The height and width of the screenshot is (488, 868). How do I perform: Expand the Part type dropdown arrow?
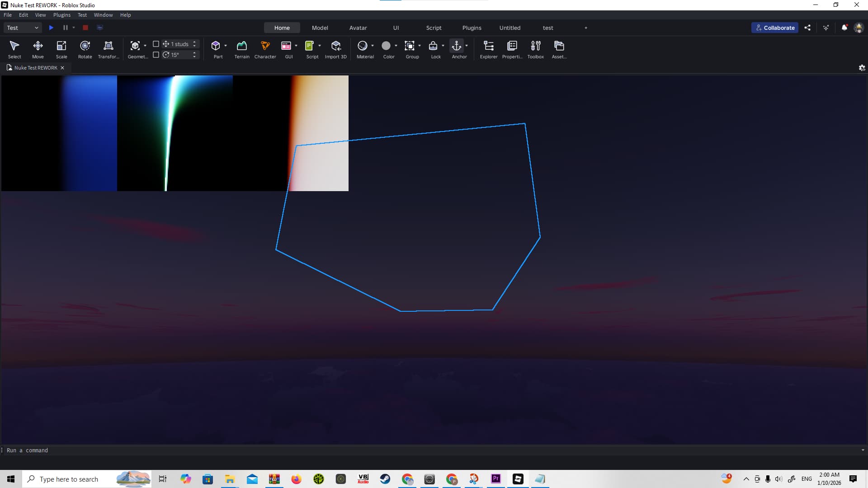(x=226, y=46)
